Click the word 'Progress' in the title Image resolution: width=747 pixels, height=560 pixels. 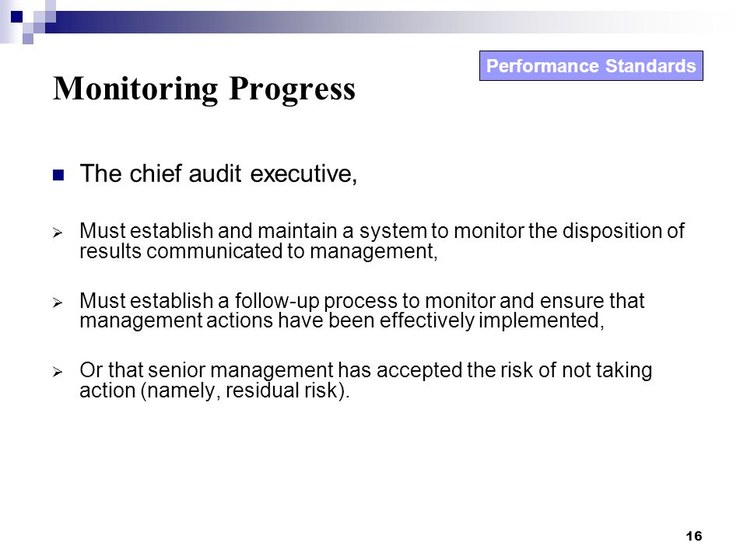[x=292, y=89]
